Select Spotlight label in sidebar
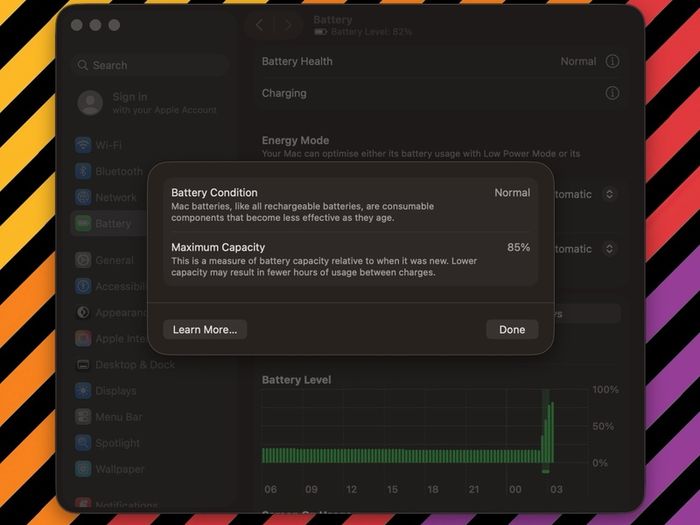The width and height of the screenshot is (700, 525). [x=117, y=443]
